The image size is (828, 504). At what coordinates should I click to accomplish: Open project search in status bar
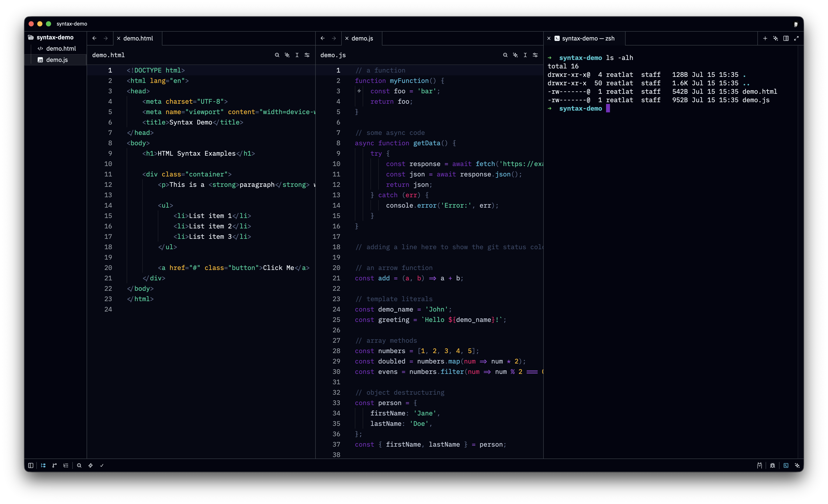pyautogui.click(x=79, y=465)
